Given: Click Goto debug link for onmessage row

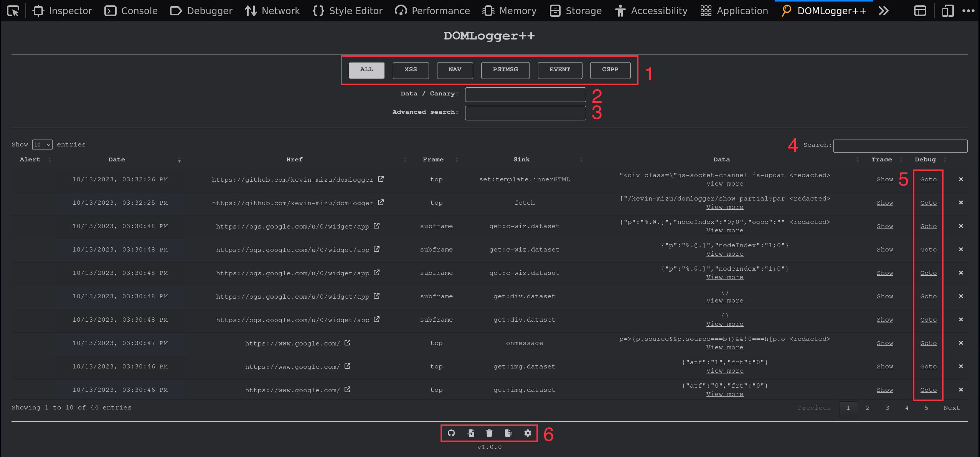Looking at the screenshot, I should [x=928, y=343].
